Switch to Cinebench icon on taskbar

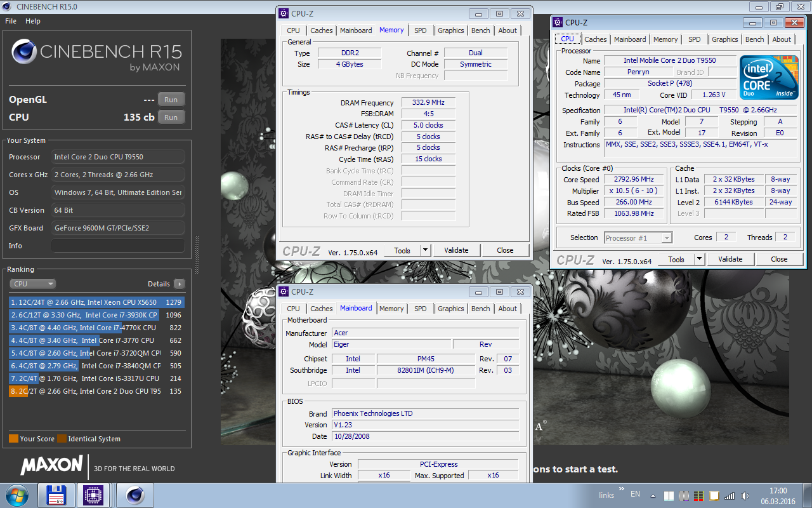pos(134,495)
